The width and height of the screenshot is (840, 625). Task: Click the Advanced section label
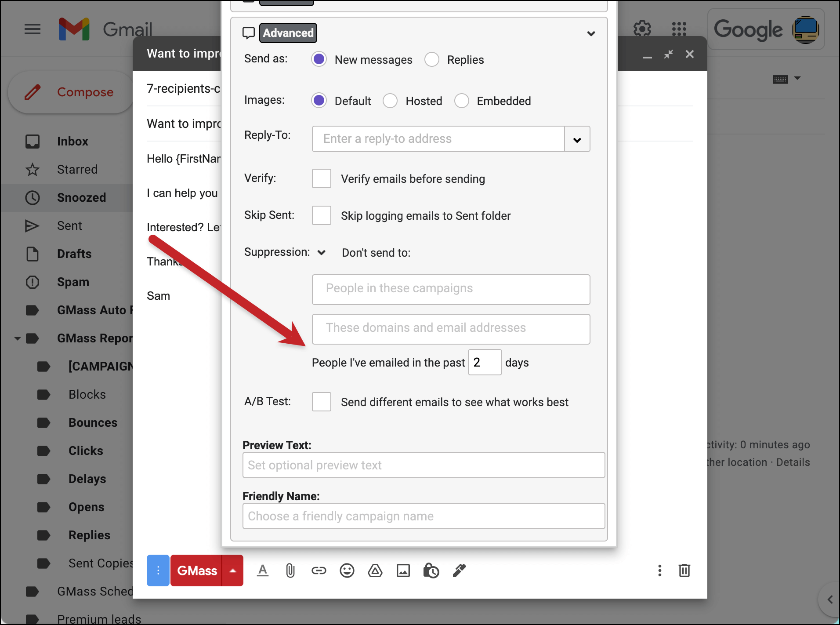click(x=288, y=33)
